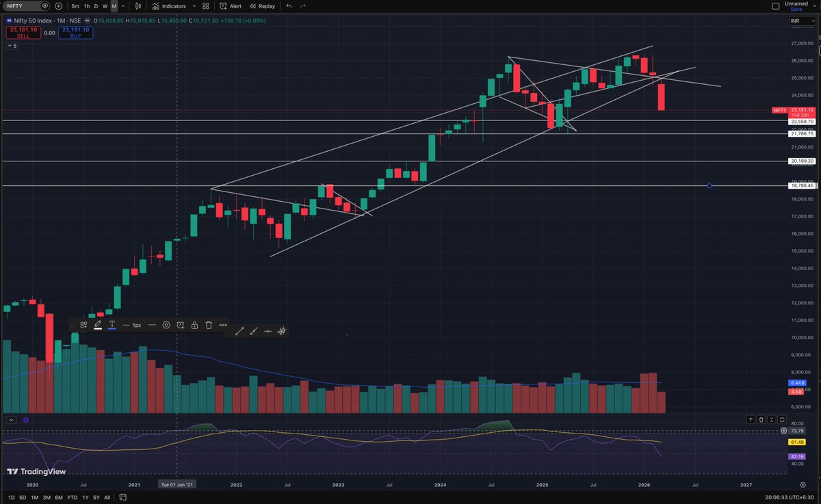
Task: Toggle the drawing lock padlock icon
Action: 195,326
